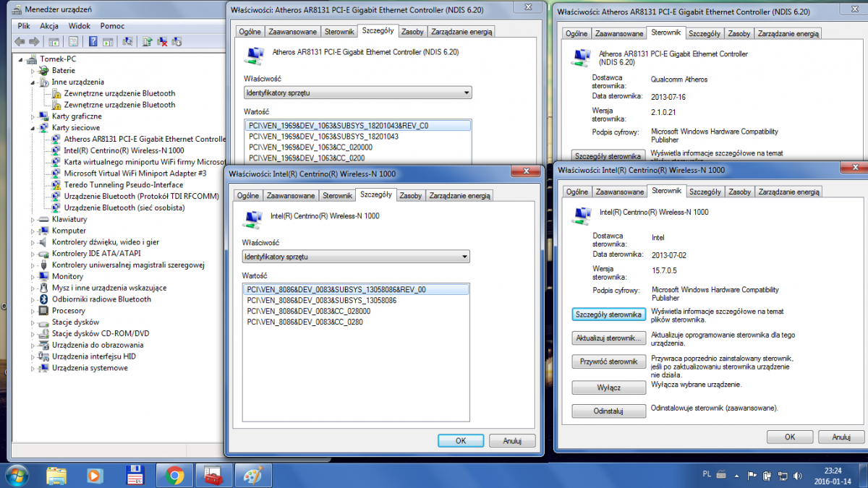Select value PCI\VEN_1969&DEV_1063&SUBSYS_18201043

[x=323, y=136]
